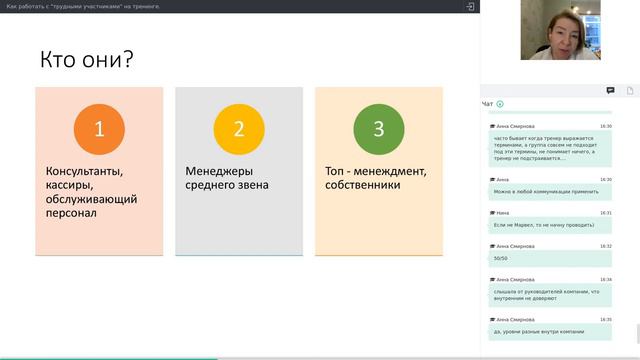Image resolution: width=640 pixels, height=360 pixels.
Task: Click the green circle numbered 3
Action: coord(379,129)
